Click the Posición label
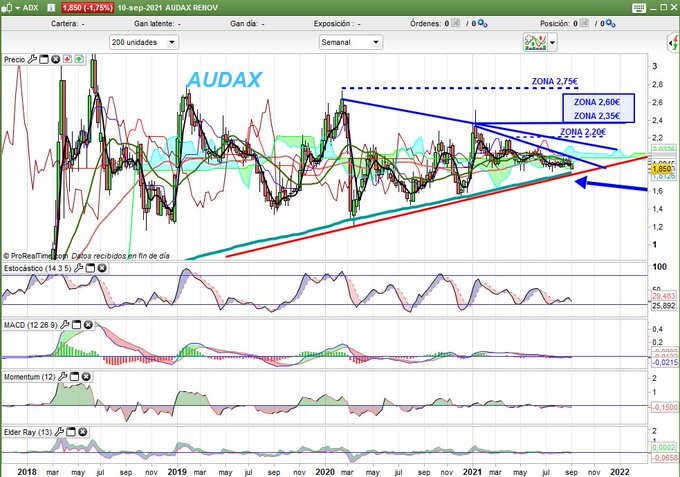The image size is (680, 477). coord(555,24)
